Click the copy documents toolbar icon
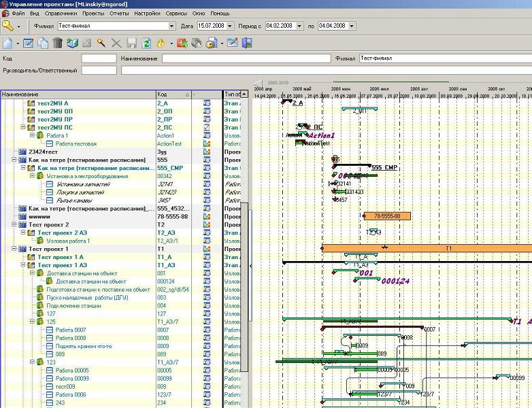Image resolution: width=532 pixels, height=412 pixels. coord(43,43)
